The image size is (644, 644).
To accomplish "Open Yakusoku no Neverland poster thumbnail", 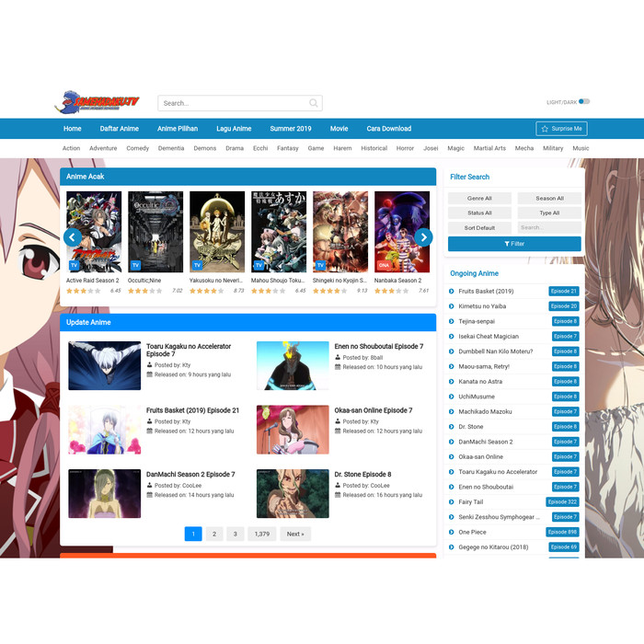I will coord(217,232).
